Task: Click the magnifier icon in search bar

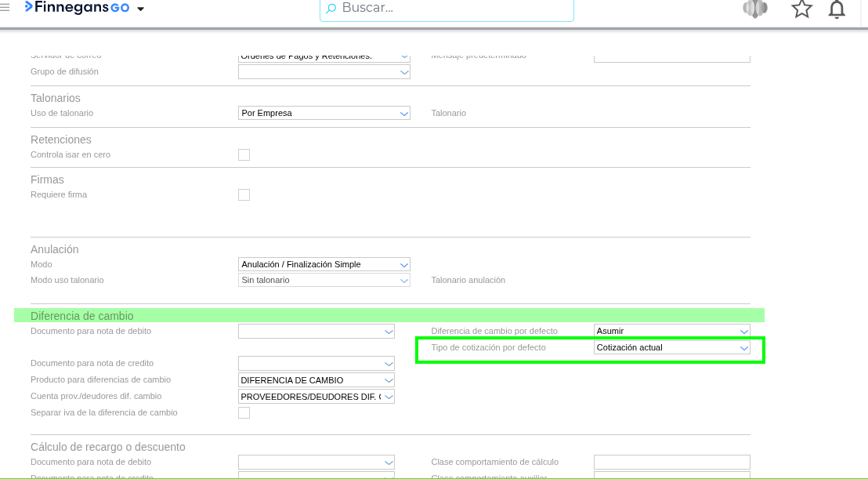Action: 331,9
